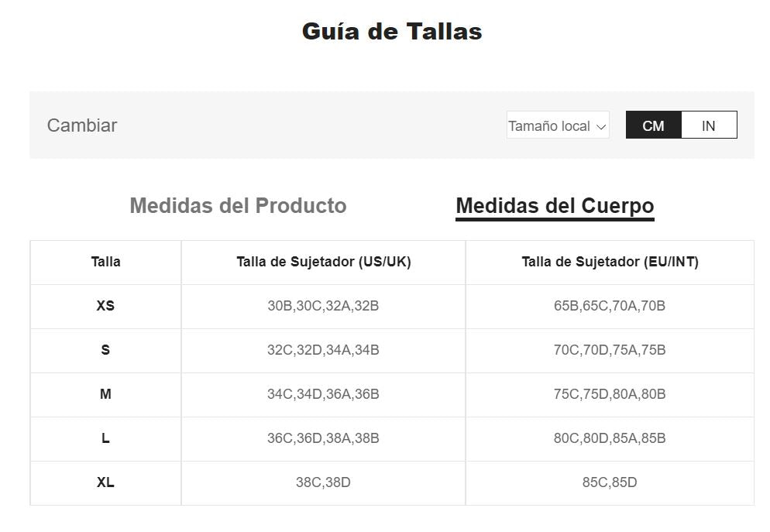
Task: Select the Medidas del Cuerpo tab
Action: point(555,206)
